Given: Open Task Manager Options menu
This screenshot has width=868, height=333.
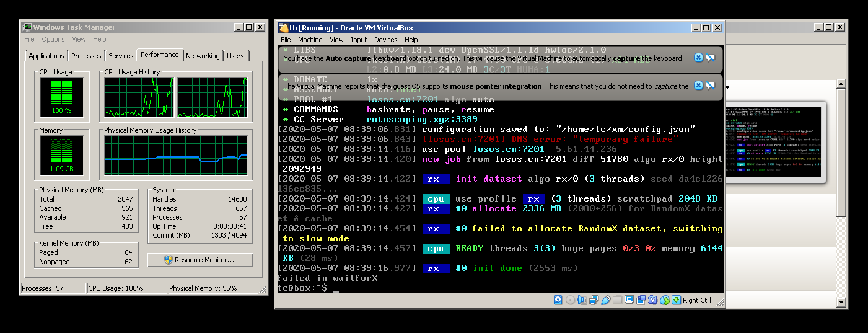Looking at the screenshot, I should (x=53, y=39).
